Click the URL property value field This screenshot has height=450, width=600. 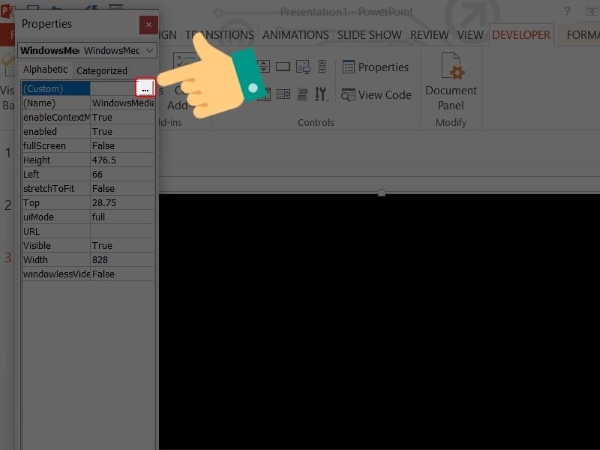pos(122,231)
